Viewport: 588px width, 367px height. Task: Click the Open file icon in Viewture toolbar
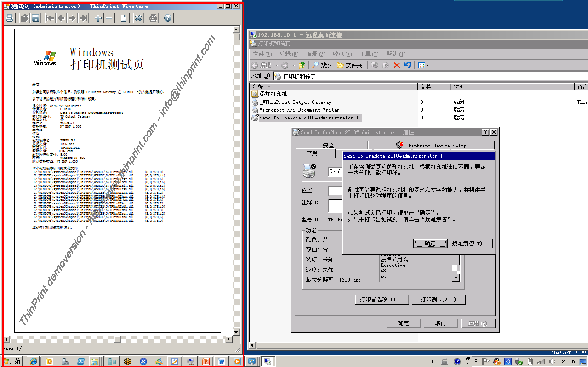[x=24, y=18]
